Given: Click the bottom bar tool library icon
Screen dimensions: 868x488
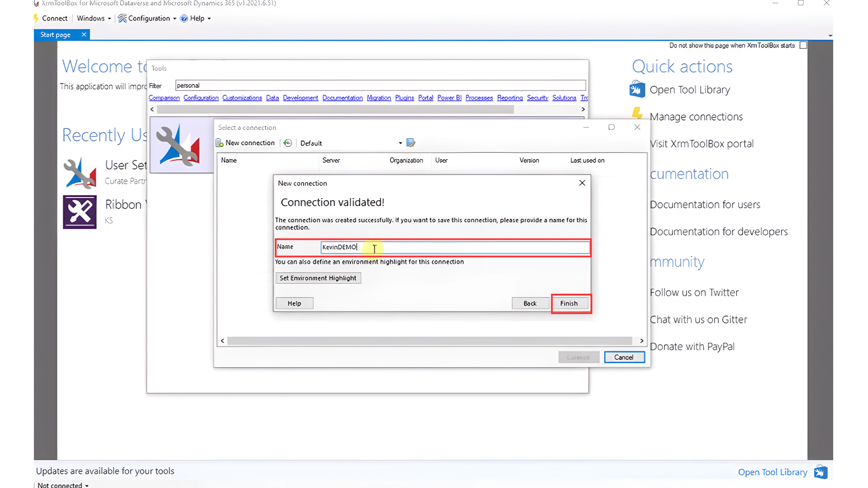Looking at the screenshot, I should 821,472.
